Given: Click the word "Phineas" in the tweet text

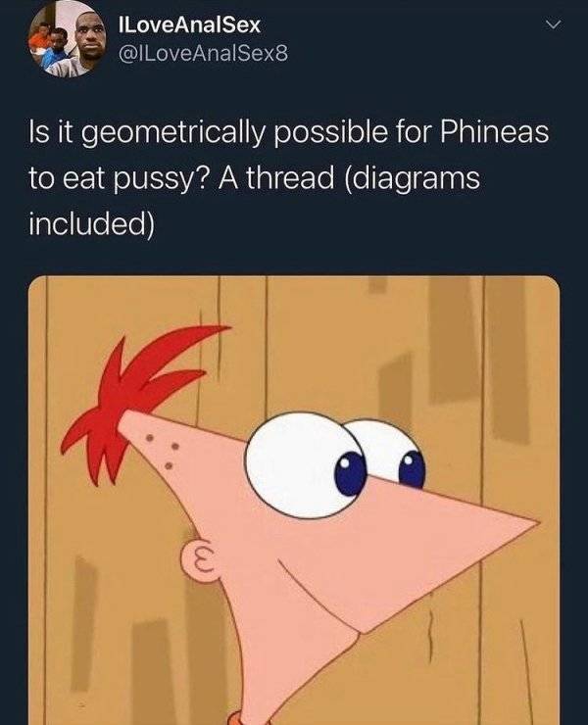Looking at the screenshot, I should (494, 131).
